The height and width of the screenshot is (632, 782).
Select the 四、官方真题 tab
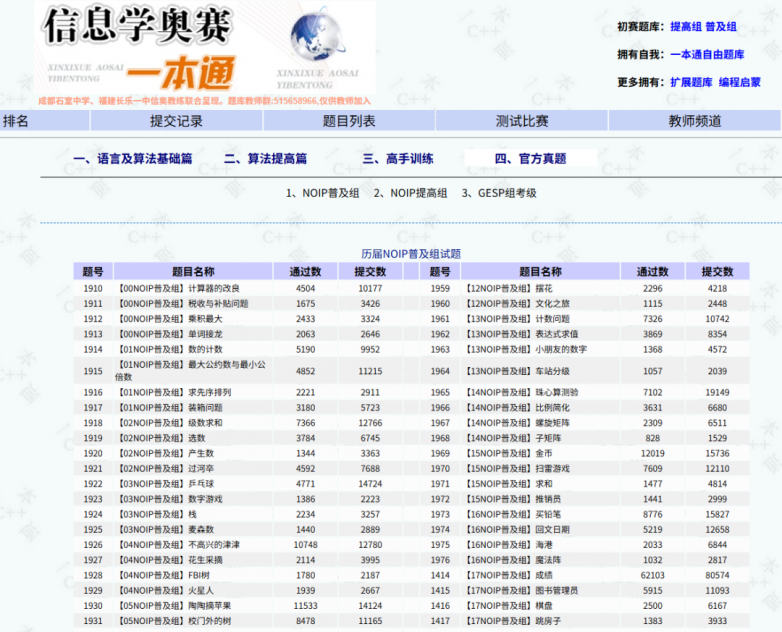pos(530,159)
